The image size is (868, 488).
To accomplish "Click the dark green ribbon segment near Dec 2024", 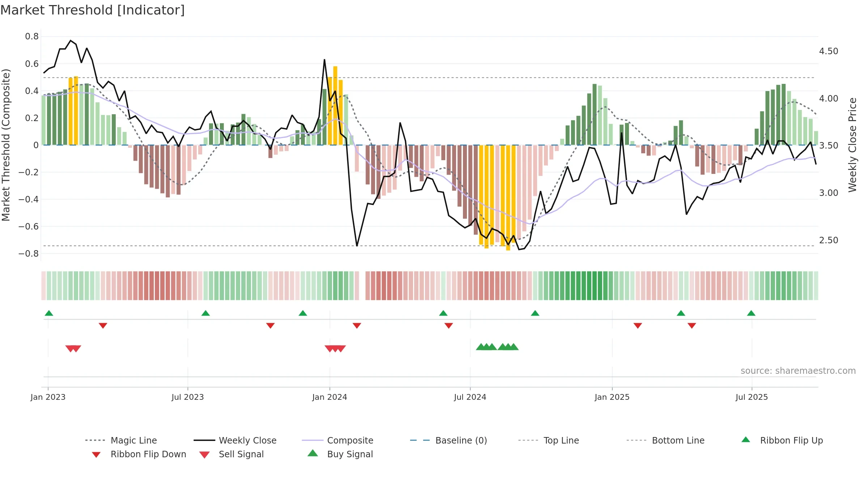I will (595, 286).
